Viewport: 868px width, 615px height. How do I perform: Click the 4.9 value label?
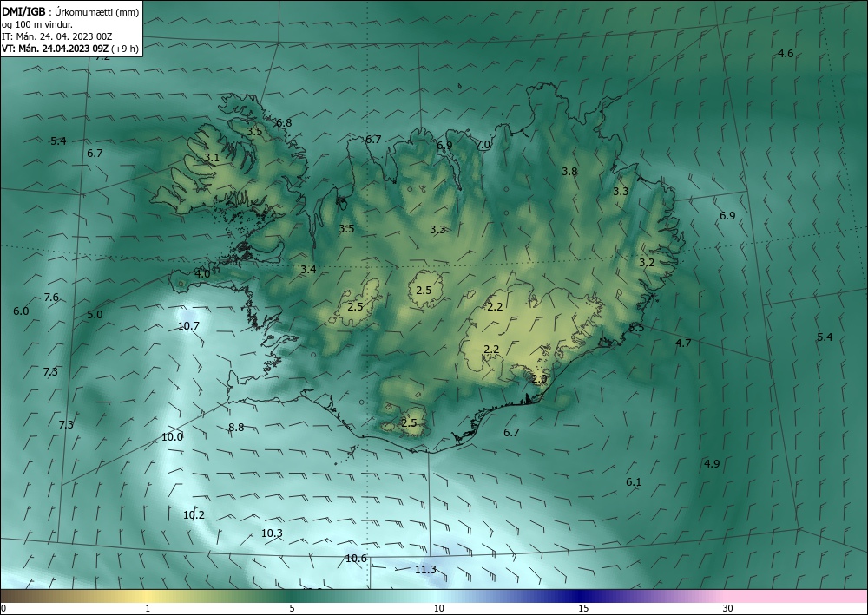coord(712,463)
